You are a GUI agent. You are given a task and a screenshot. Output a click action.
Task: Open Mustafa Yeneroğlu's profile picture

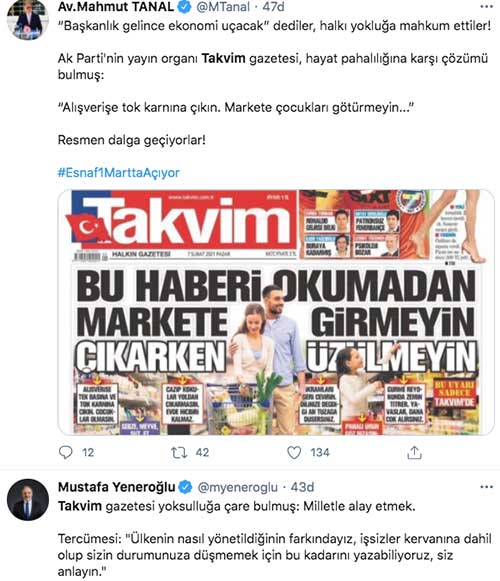coord(28,500)
